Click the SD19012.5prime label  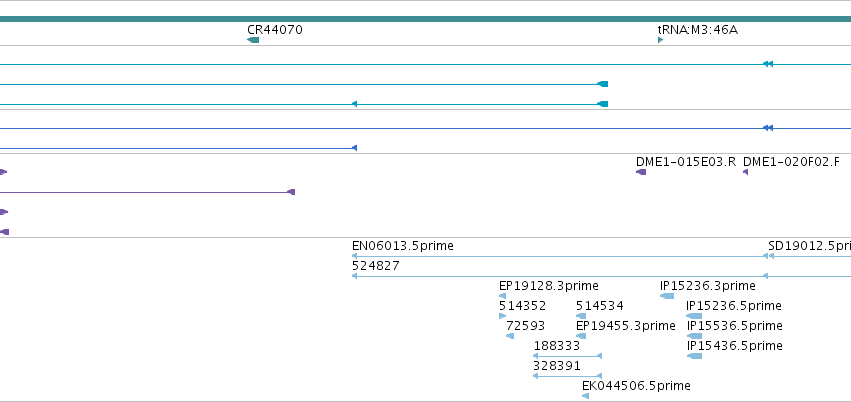point(809,246)
